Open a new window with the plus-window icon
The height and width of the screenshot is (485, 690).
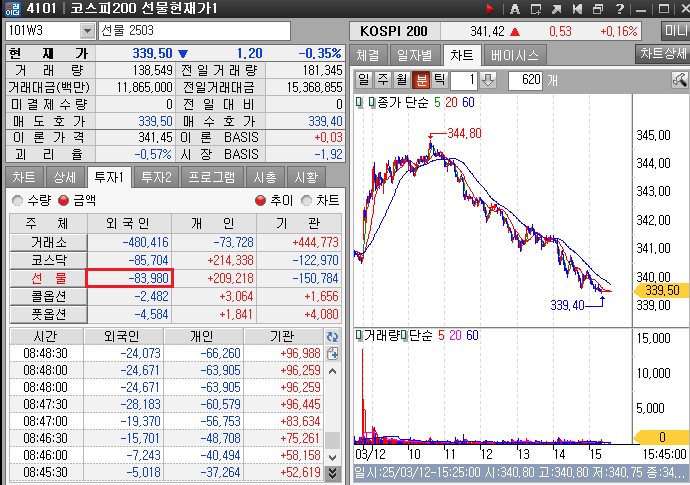tap(536, 9)
